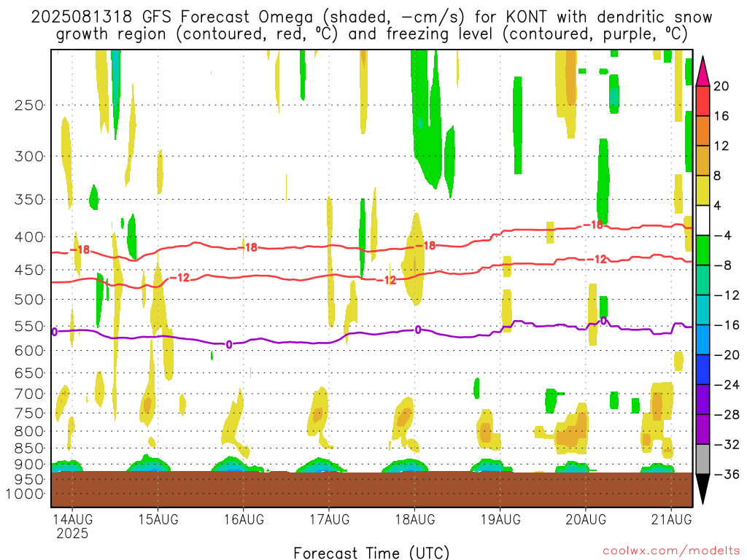Screen dimensions: 747x560
Task: Click the 650 pressure level label
Action: pos(29,373)
